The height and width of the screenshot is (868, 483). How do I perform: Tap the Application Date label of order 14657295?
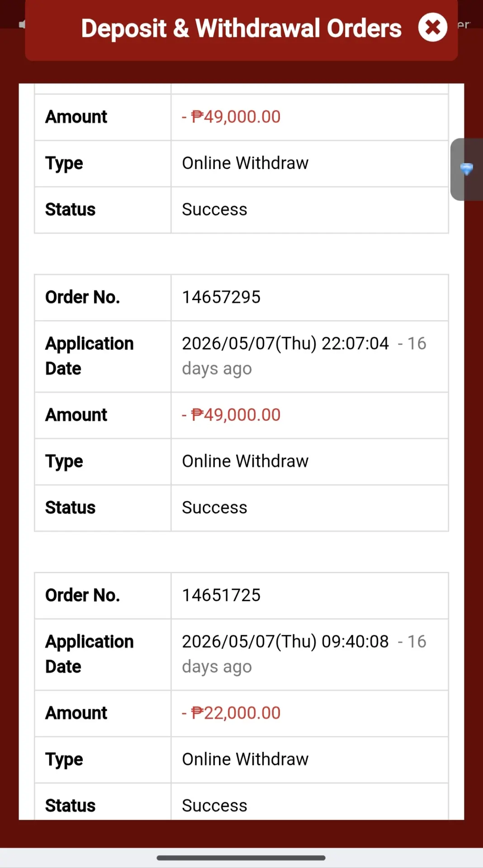(90, 356)
